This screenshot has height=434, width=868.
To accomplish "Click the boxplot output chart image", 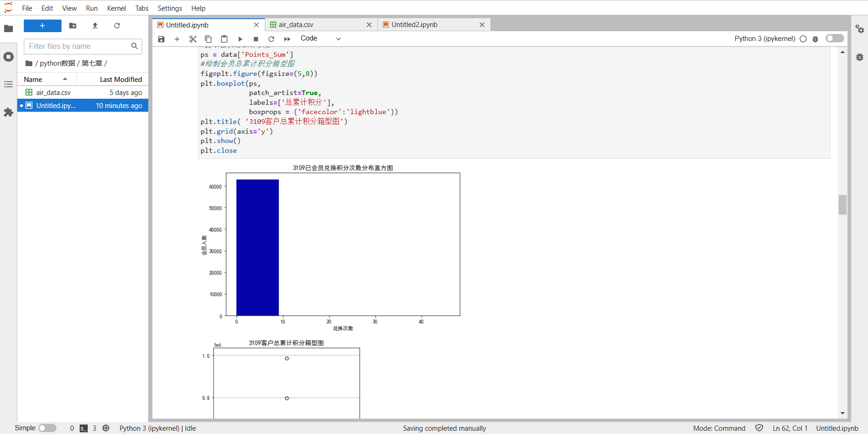I will (x=281, y=379).
